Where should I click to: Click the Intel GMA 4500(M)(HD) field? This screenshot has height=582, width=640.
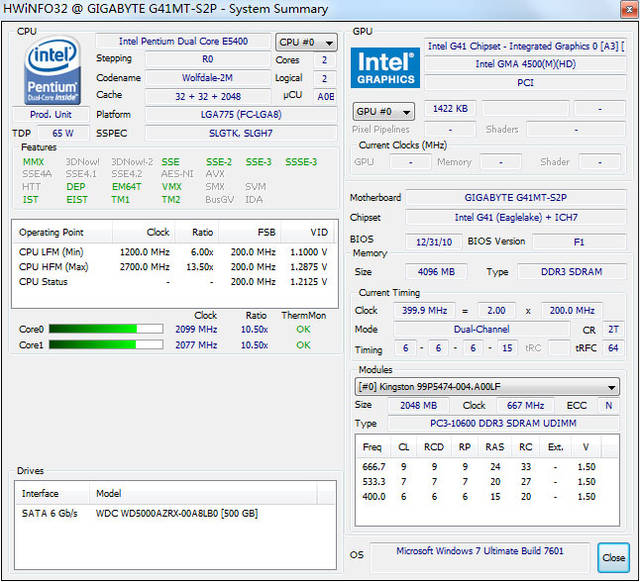525,64
